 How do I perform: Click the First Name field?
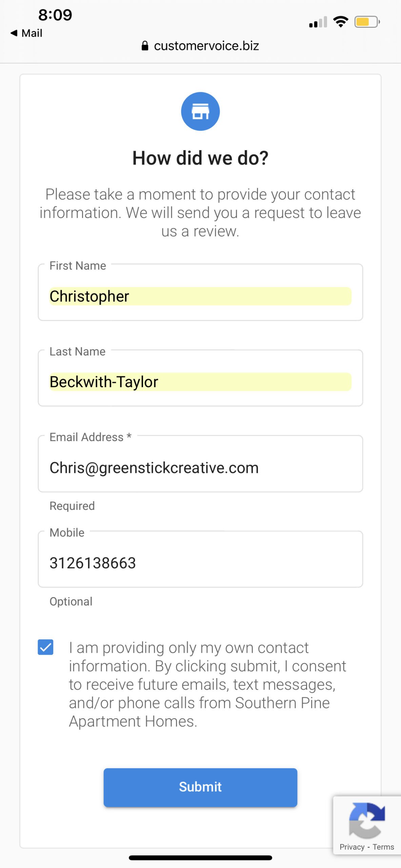click(x=200, y=296)
